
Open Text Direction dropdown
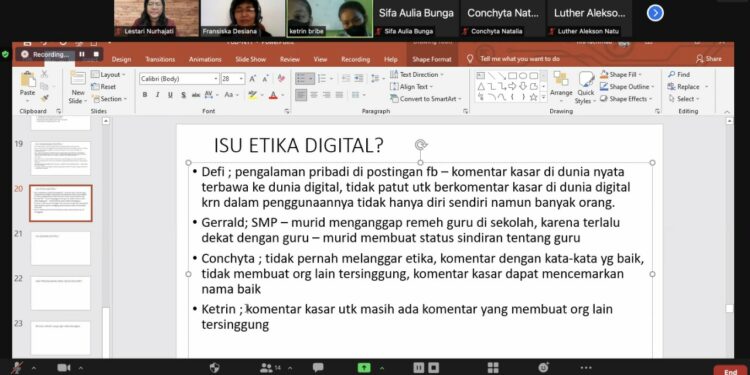coord(417,75)
